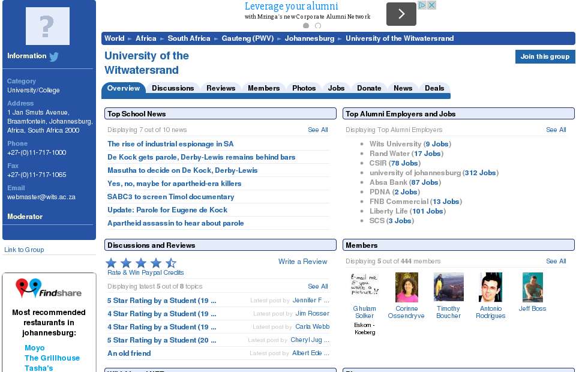Viewport: 588px width, 372px height.
Task: Click See All in the Members section
Action: pyautogui.click(x=556, y=261)
